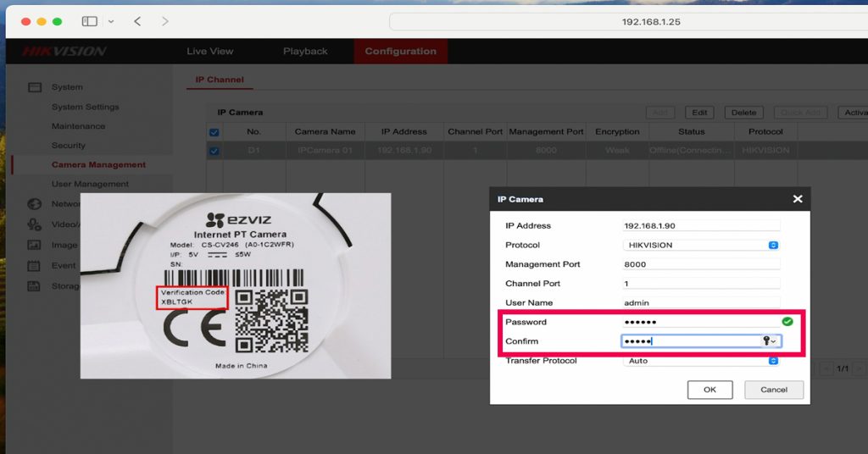Image resolution: width=868 pixels, height=454 pixels.
Task: Switch to the Live View tab
Action: point(209,51)
